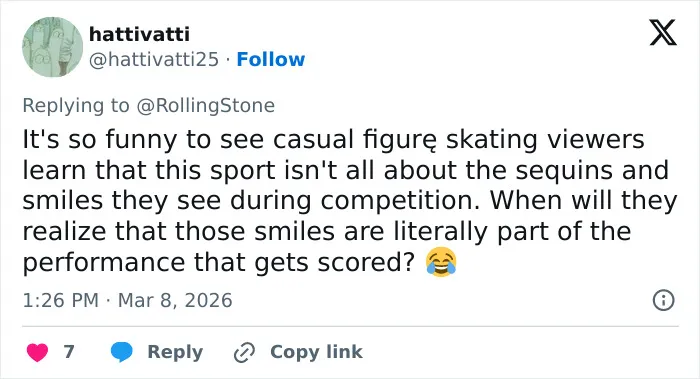Image resolution: width=700 pixels, height=379 pixels.
Task: Click the X logo icon
Action: [663, 33]
